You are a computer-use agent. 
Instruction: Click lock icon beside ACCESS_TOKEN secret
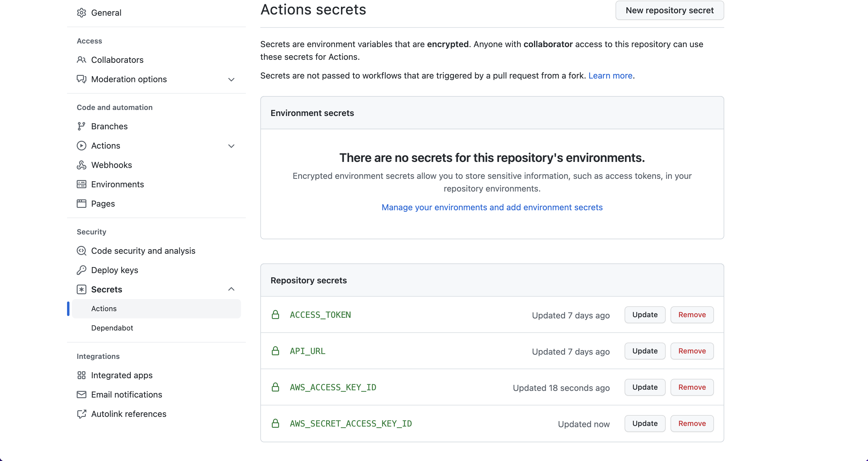pyautogui.click(x=275, y=315)
